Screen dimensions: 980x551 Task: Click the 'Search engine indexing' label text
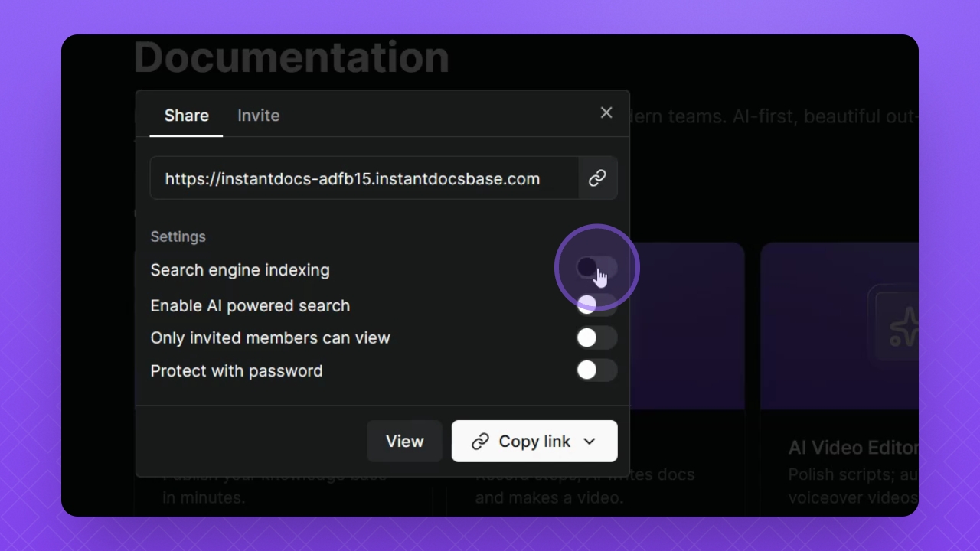(x=240, y=270)
